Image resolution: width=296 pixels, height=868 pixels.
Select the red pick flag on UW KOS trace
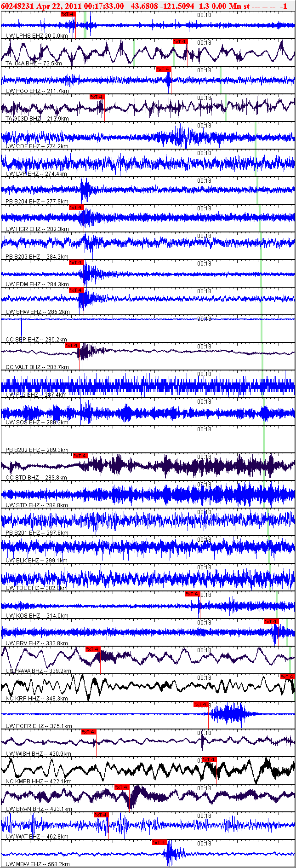point(193,594)
